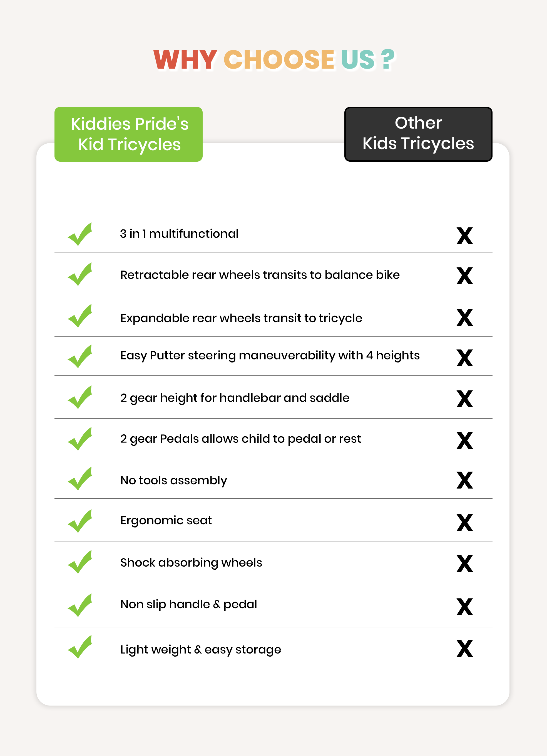Click the X mark for Shock absorbing wheels

465,563
